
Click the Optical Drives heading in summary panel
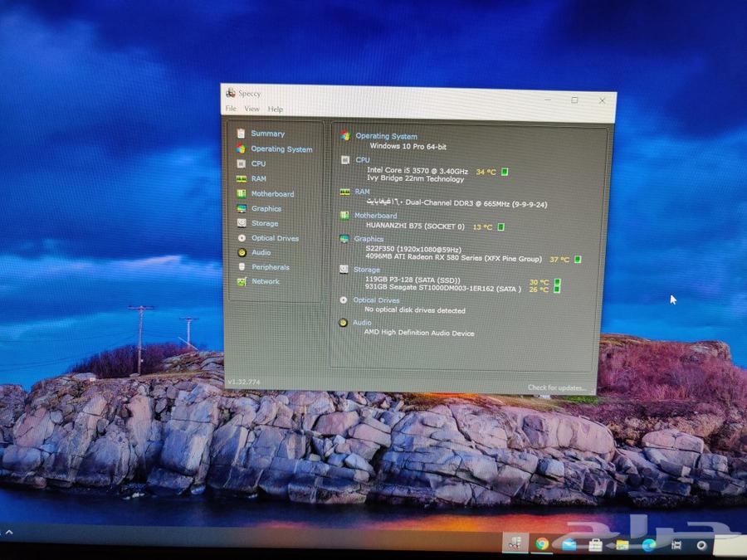click(x=376, y=300)
